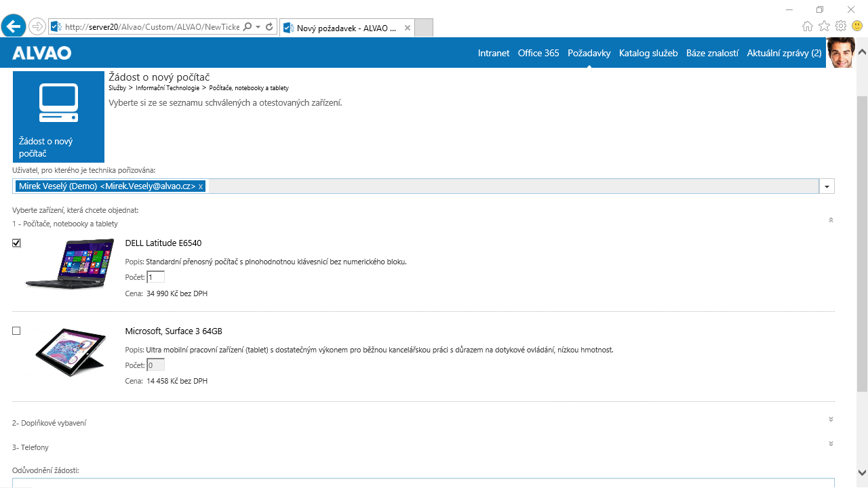This screenshot has width=868, height=488.
Task: Click the DELL Latitude Počet quantity field
Action: pyautogui.click(x=155, y=277)
